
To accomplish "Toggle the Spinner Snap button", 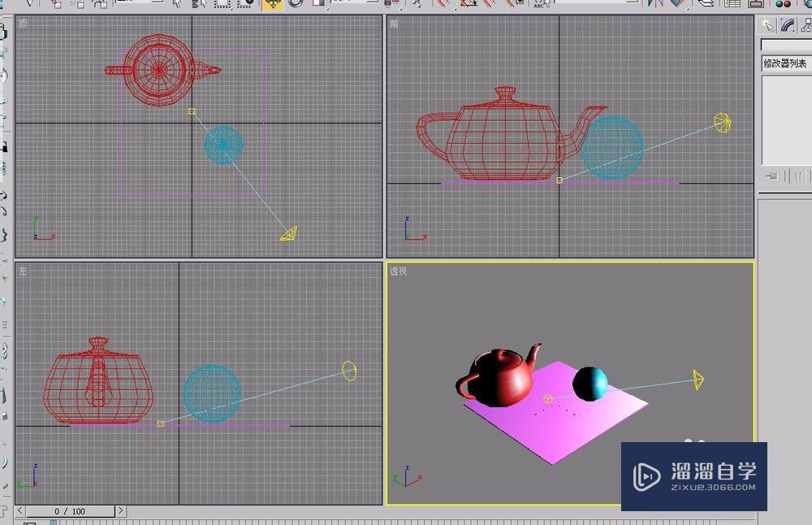I will [515, 3].
